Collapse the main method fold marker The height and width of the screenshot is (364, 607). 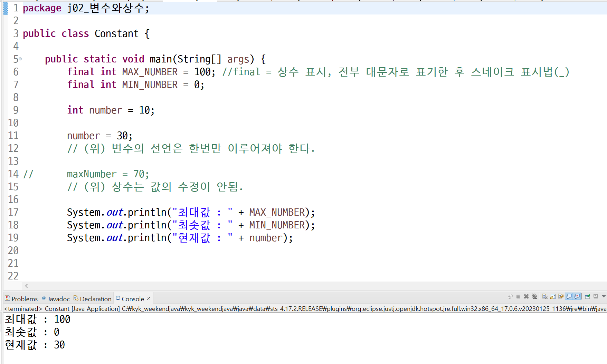[x=20, y=59]
